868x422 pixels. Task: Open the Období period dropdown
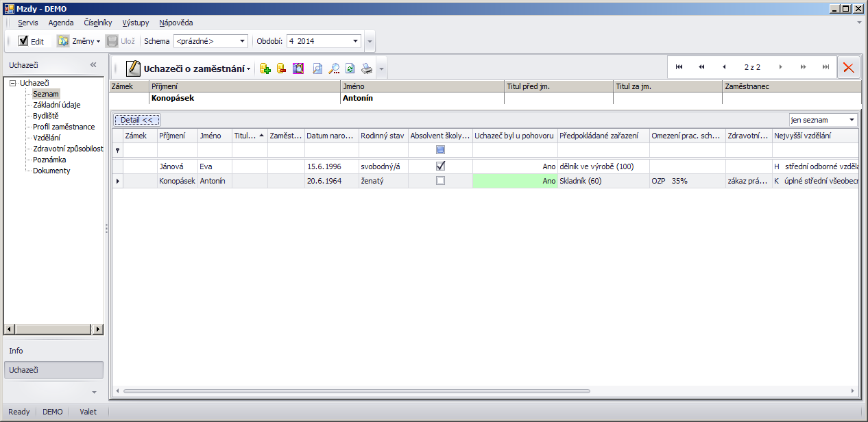click(x=355, y=41)
